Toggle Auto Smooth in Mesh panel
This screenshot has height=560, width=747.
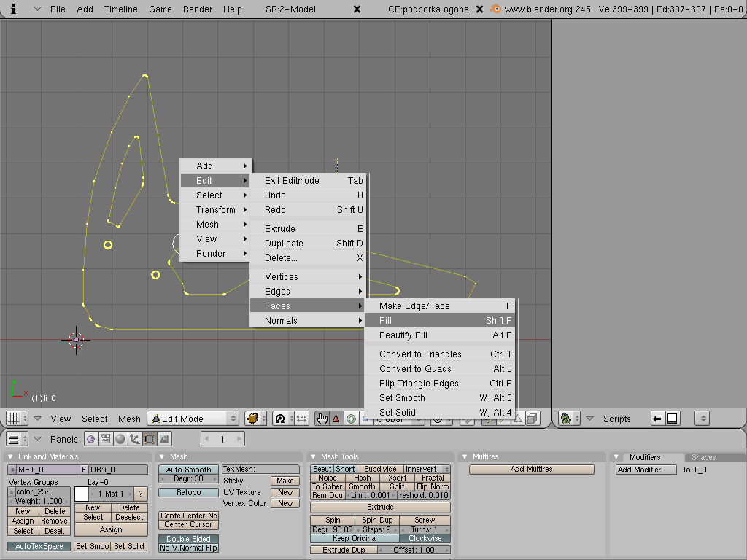pos(188,470)
